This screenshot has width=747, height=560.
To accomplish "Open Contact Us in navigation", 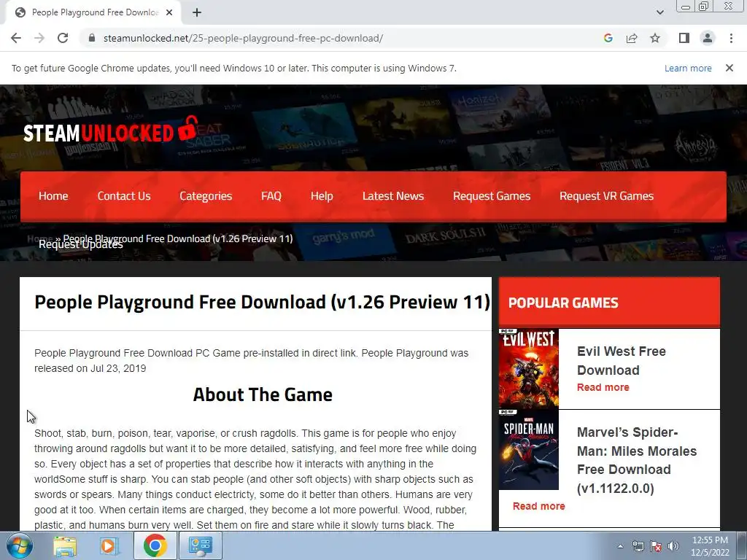I will click(124, 196).
